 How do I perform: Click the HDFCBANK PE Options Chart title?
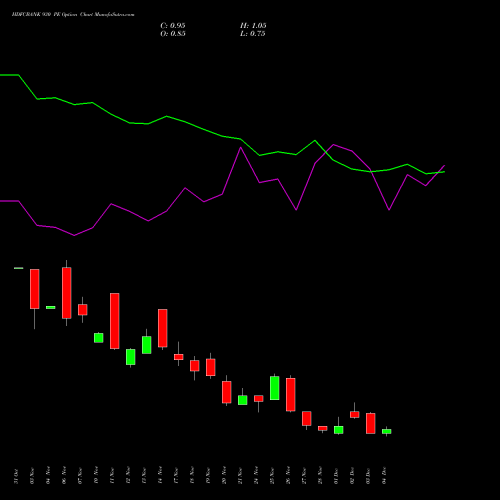click(x=73, y=15)
